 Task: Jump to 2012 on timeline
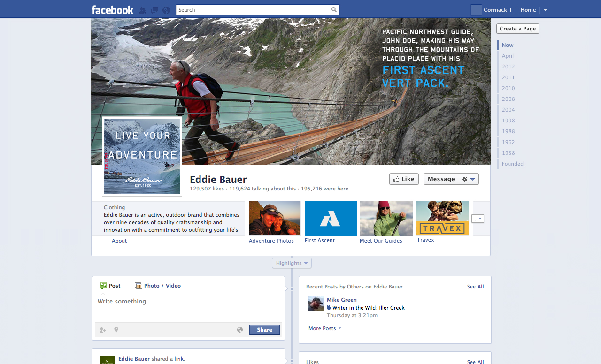508,67
